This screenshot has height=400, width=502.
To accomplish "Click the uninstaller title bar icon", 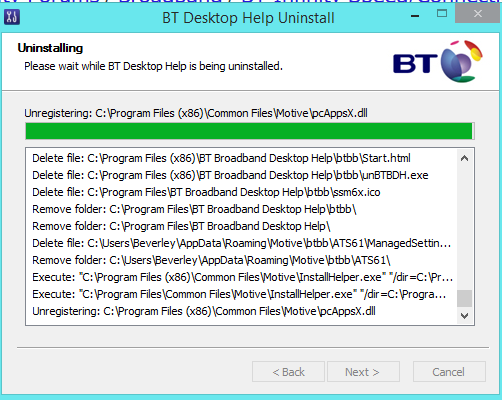I will 12,17.
